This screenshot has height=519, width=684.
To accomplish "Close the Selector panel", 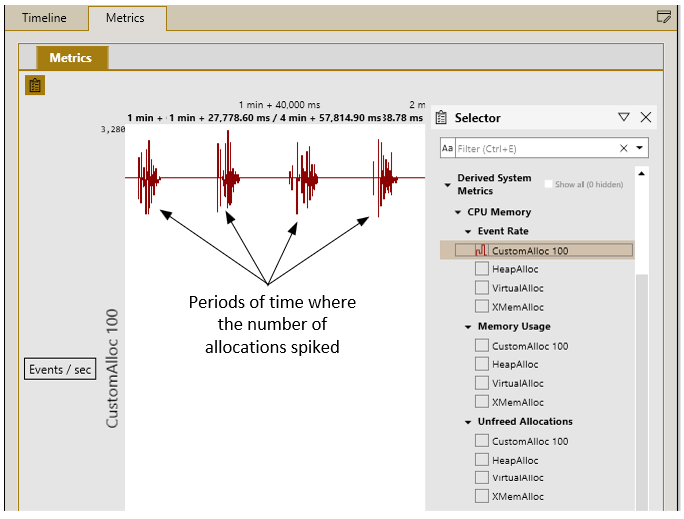I will (646, 117).
